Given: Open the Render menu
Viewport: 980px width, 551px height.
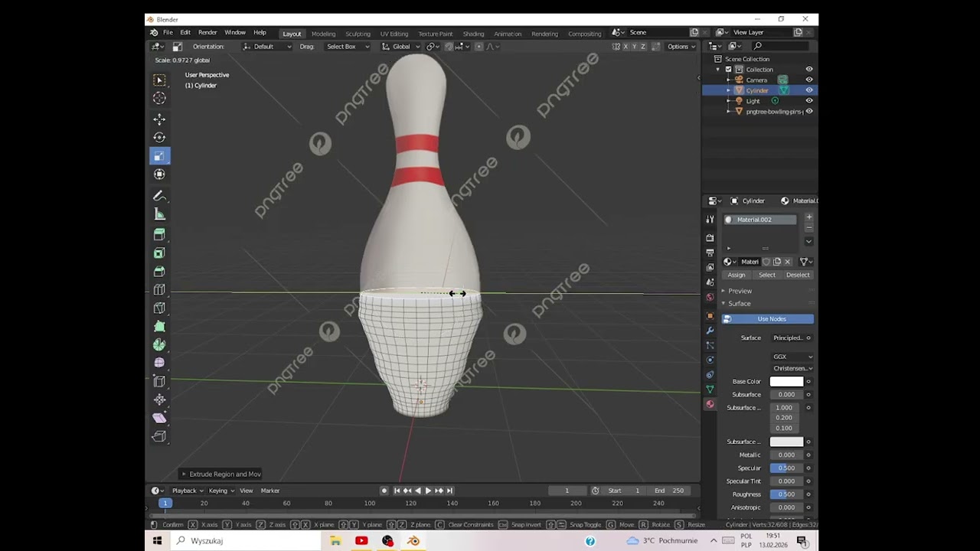Looking at the screenshot, I should click(x=207, y=33).
